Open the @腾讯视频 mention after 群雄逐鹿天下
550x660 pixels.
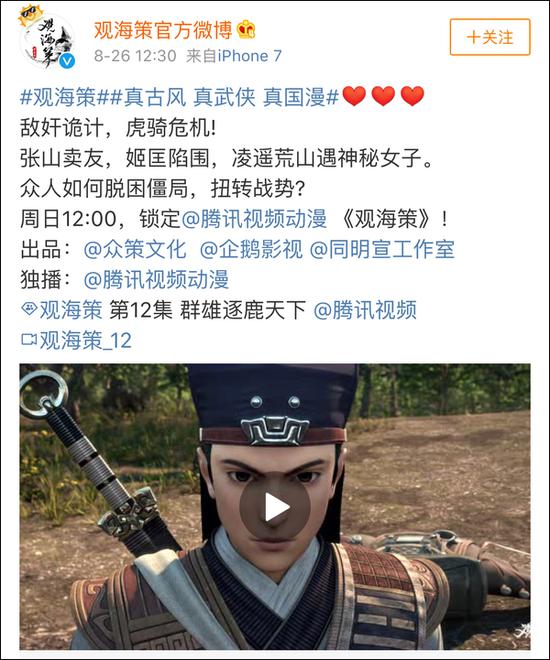point(365,310)
